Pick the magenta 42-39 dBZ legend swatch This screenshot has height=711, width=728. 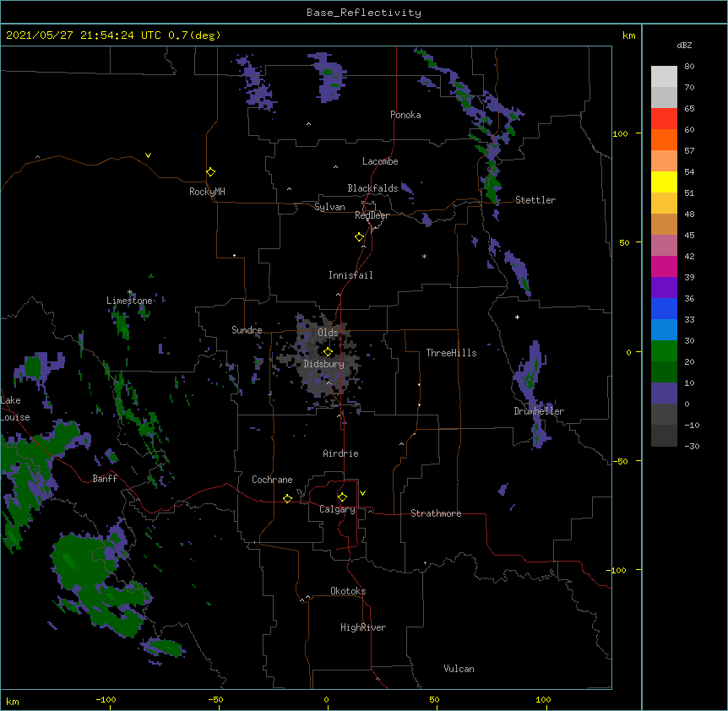pyautogui.click(x=664, y=266)
